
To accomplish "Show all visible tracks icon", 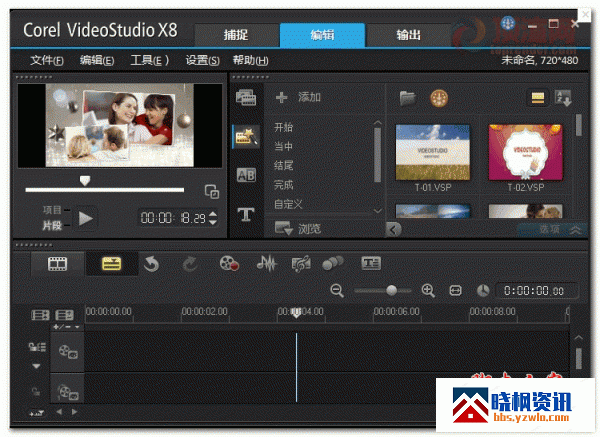I will pyautogui.click(x=40, y=315).
